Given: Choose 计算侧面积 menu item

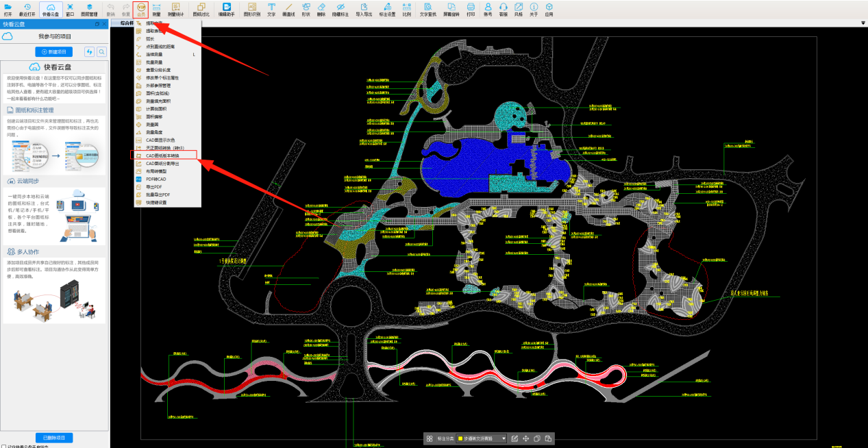Looking at the screenshot, I should [167, 109].
